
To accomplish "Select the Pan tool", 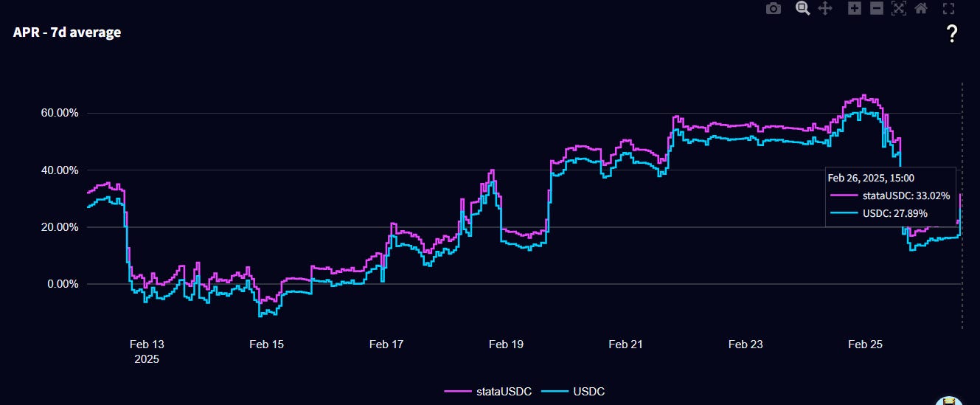I will coord(825,9).
